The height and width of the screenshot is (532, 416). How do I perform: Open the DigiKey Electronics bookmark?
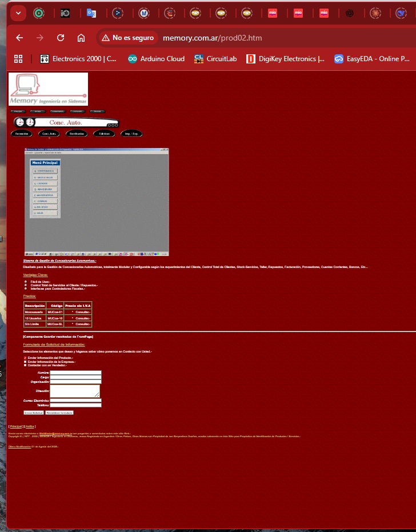(285, 59)
